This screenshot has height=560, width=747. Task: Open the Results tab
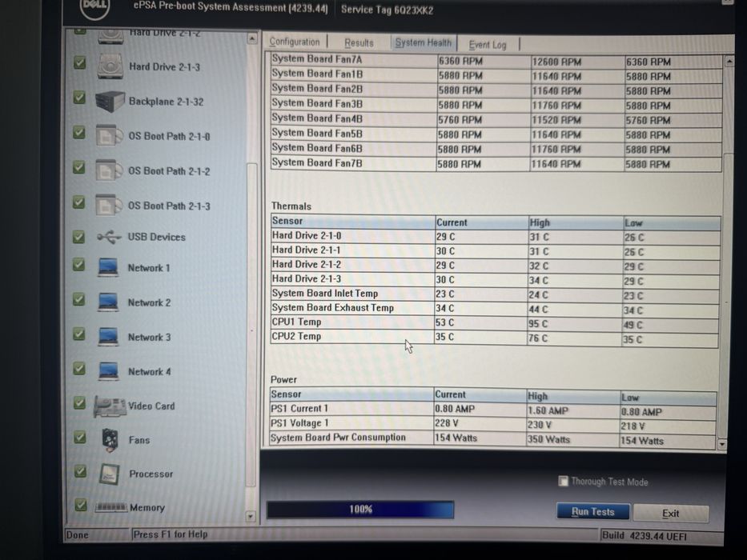tap(359, 43)
